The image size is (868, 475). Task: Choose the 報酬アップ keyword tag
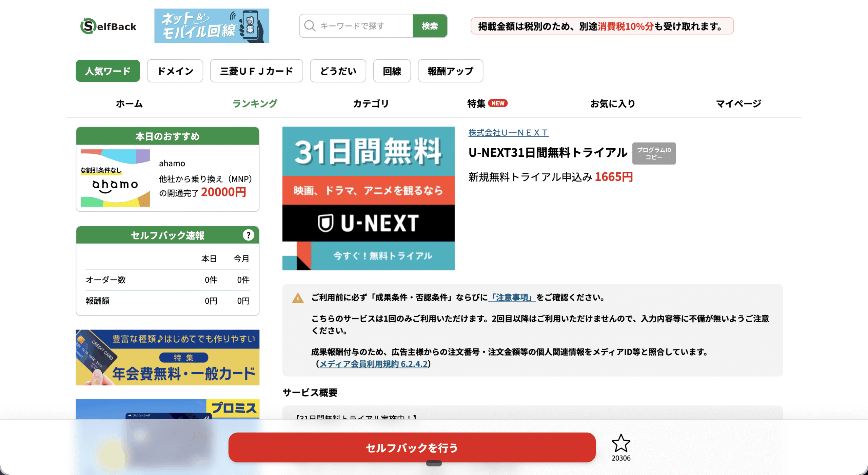click(x=450, y=71)
